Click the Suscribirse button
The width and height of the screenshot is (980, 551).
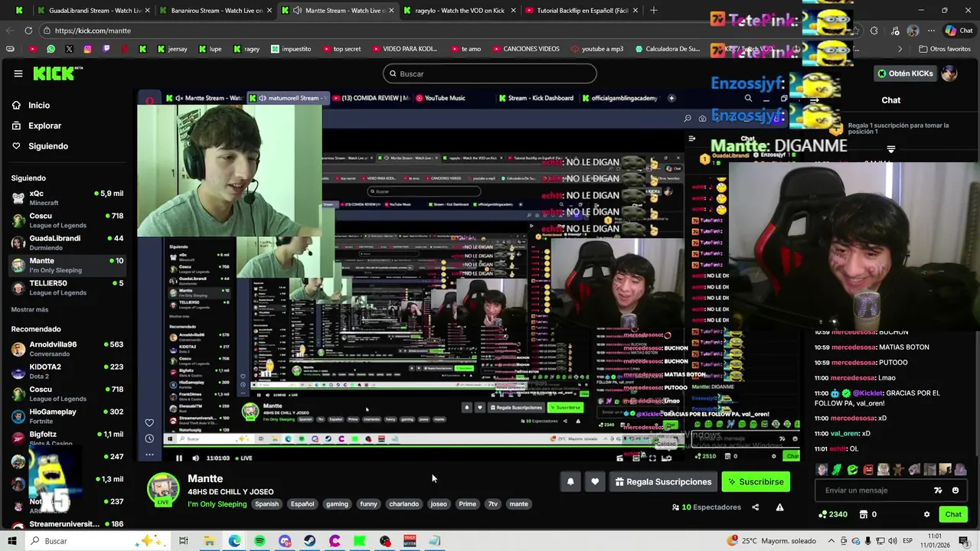pyautogui.click(x=756, y=481)
